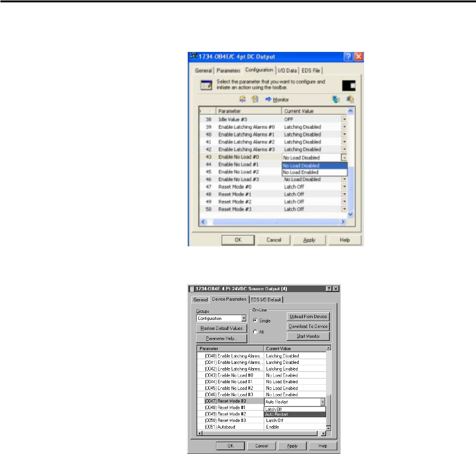Click Start Monitor
This screenshot has height=454, width=476.
308,336
